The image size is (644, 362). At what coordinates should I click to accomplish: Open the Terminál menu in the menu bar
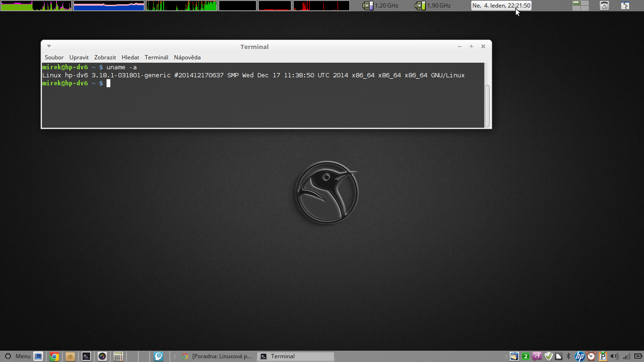click(157, 58)
